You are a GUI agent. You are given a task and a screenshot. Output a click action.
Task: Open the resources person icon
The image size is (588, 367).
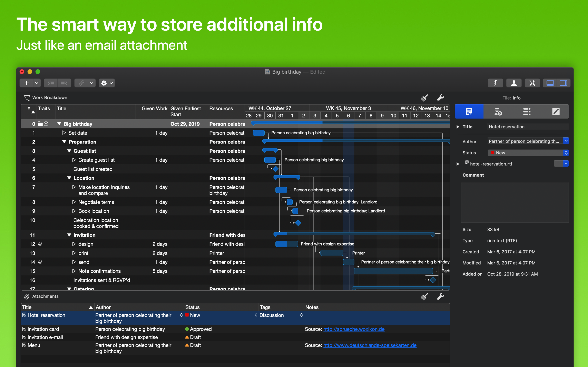tap(514, 83)
